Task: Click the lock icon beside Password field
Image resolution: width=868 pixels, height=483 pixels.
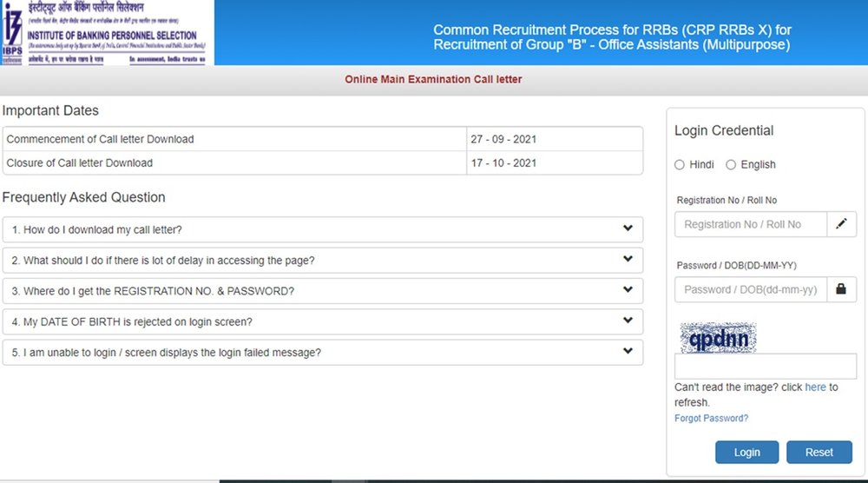Action: [x=841, y=289]
